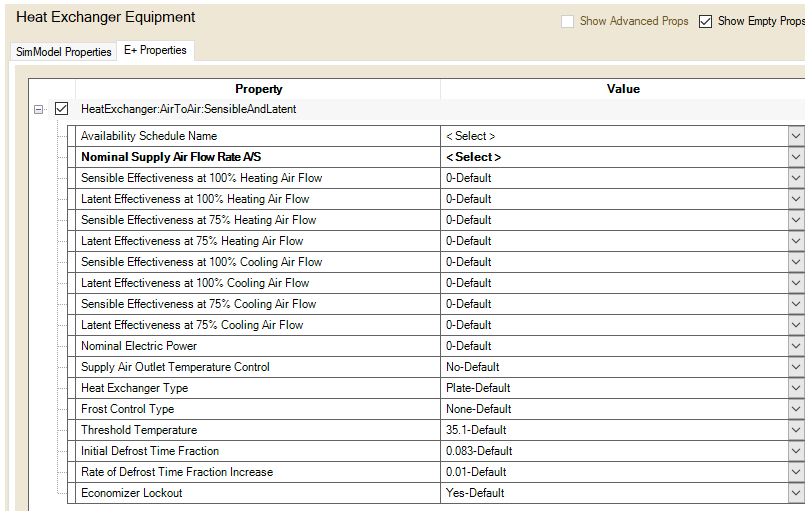Uncheck the Show Empty Props checkbox

pyautogui.click(x=706, y=21)
